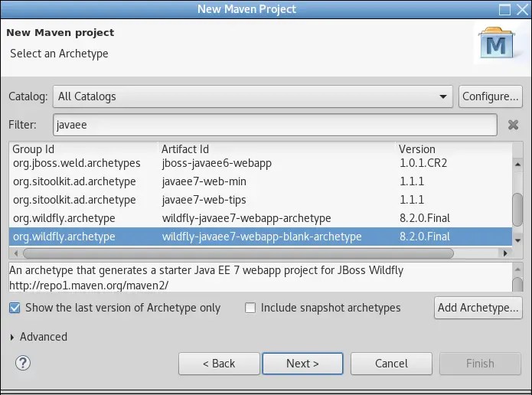Sort by the Version column header

[x=454, y=149]
